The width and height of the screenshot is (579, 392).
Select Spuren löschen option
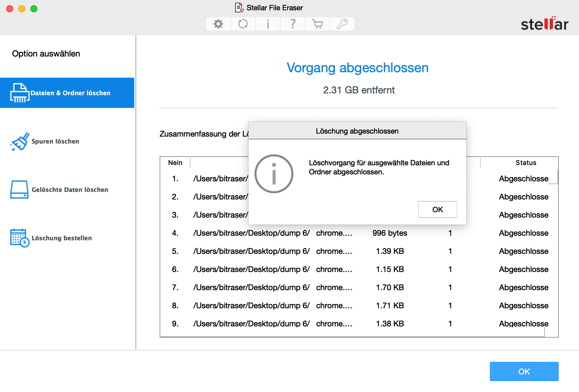pos(67,141)
